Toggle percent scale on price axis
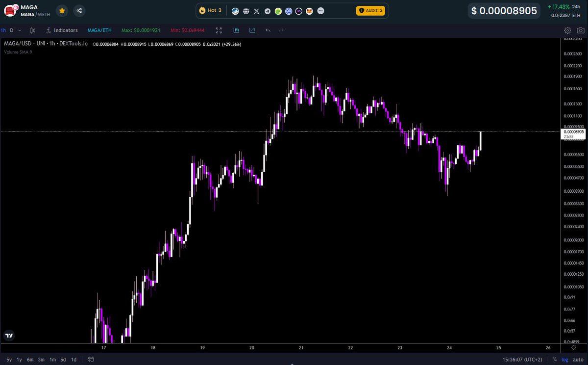Screen dimensions: 588x365 click(555, 360)
